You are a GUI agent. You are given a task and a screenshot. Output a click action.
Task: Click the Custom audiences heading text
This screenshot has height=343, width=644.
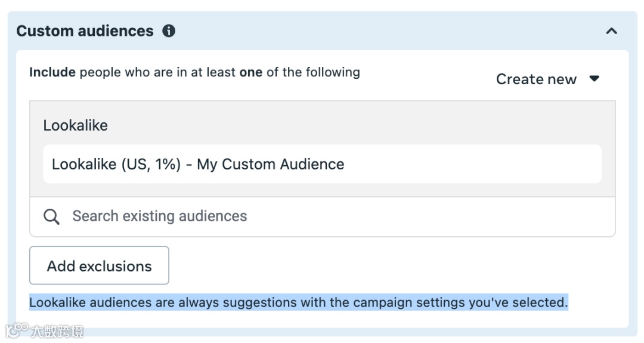(x=85, y=31)
